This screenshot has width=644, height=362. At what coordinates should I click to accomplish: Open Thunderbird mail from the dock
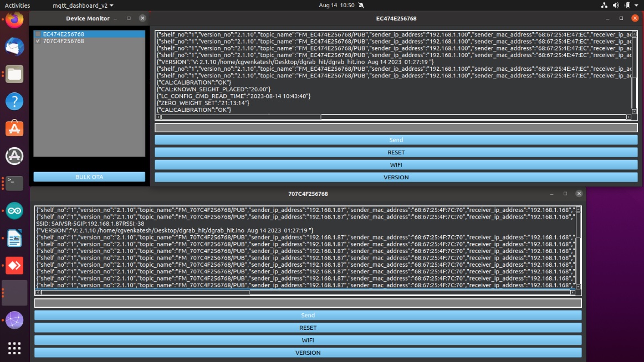[x=14, y=48]
